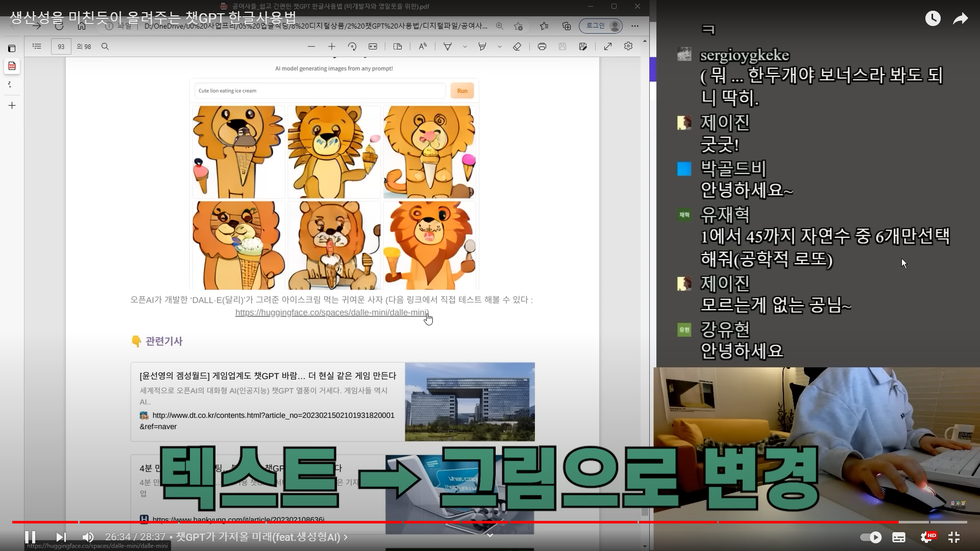Click the 로그인 profile button
980x551 pixels.
(601, 26)
